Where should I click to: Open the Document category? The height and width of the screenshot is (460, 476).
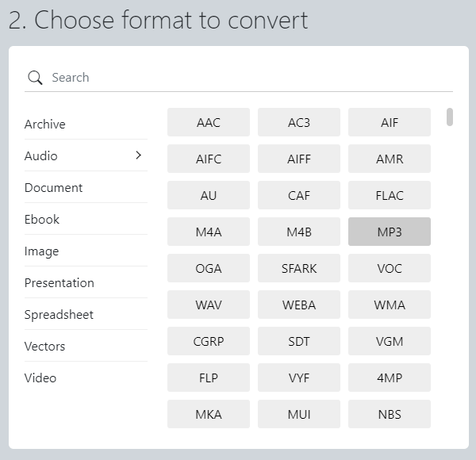coord(86,187)
